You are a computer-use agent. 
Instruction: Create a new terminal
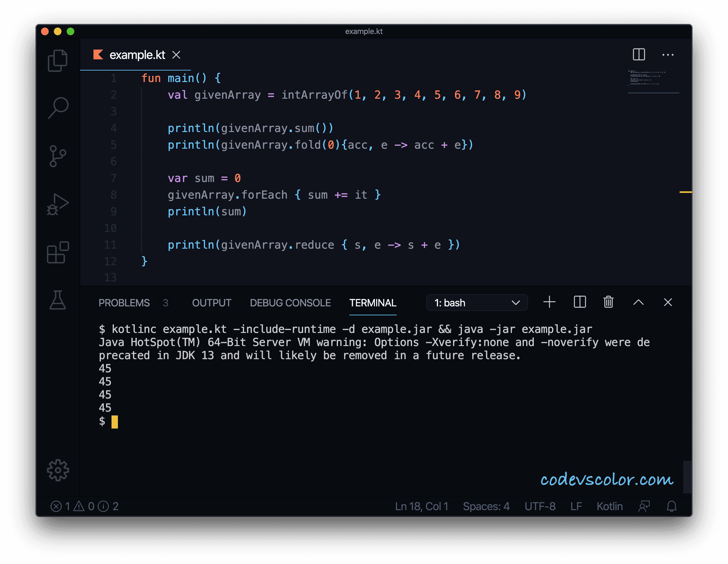click(549, 302)
